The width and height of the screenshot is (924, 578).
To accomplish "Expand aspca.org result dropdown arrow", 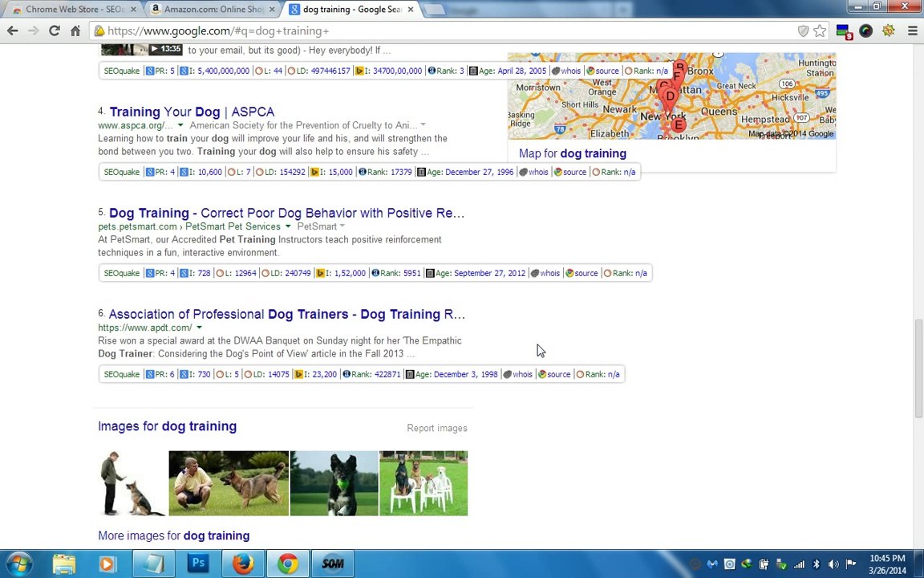I will [180, 125].
